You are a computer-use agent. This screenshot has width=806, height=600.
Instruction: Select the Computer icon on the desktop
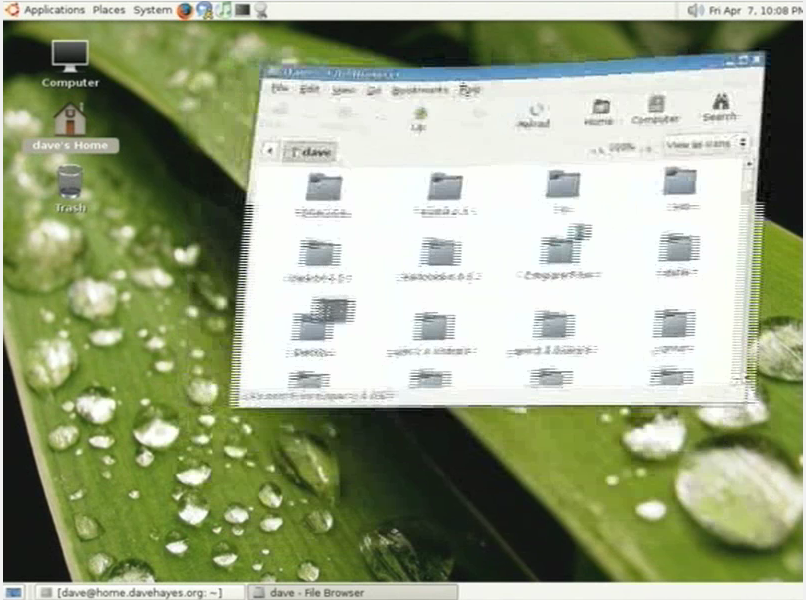(70, 65)
